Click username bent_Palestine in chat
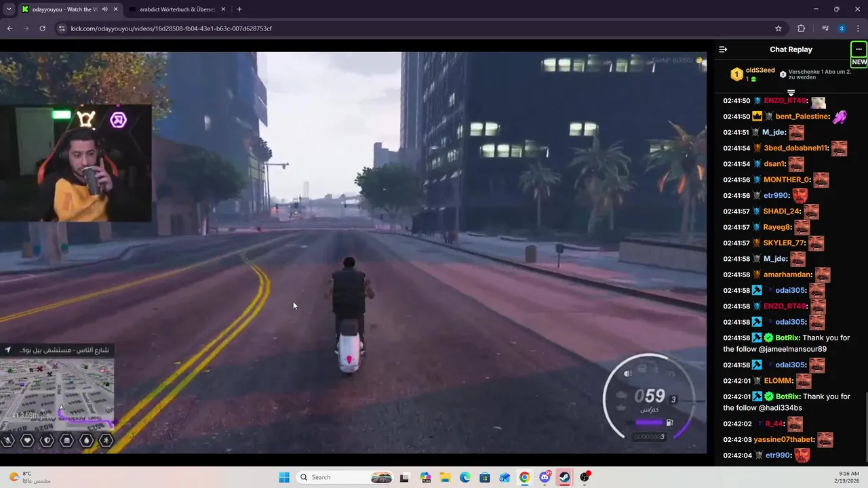 tap(802, 117)
